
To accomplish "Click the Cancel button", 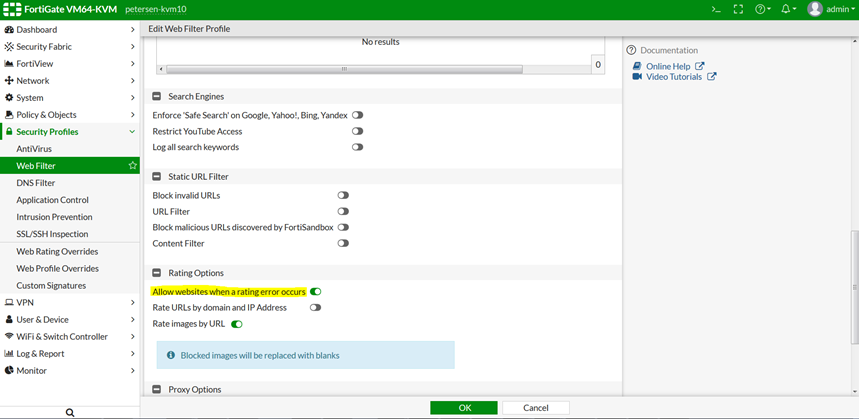I will click(535, 408).
